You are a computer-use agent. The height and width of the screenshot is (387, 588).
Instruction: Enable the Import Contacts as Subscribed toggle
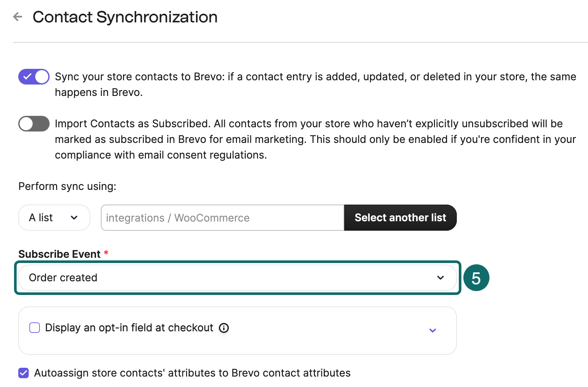click(x=34, y=124)
